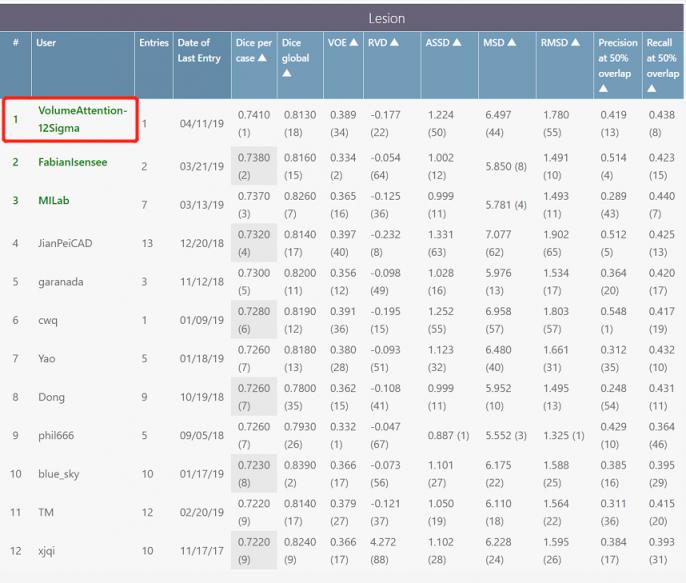Click the ASSD sort arrow
Viewport: 686px width, 583px height.
point(457,42)
